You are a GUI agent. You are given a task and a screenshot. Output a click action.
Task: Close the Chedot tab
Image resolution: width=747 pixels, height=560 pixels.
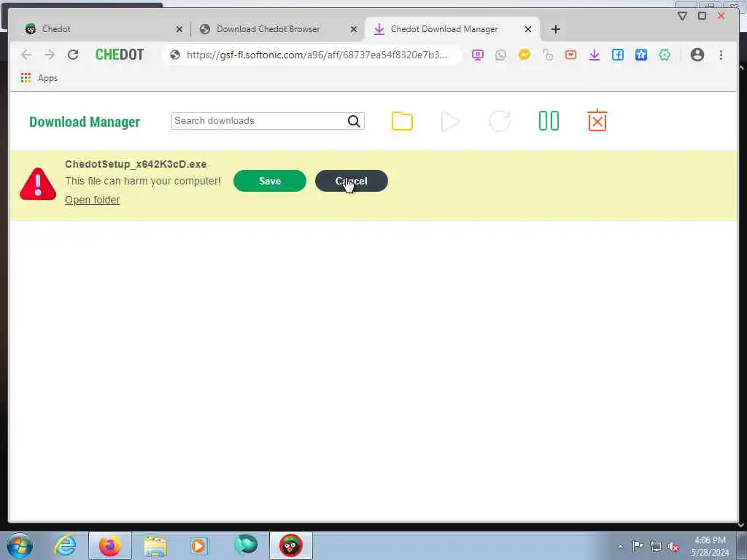tap(179, 29)
